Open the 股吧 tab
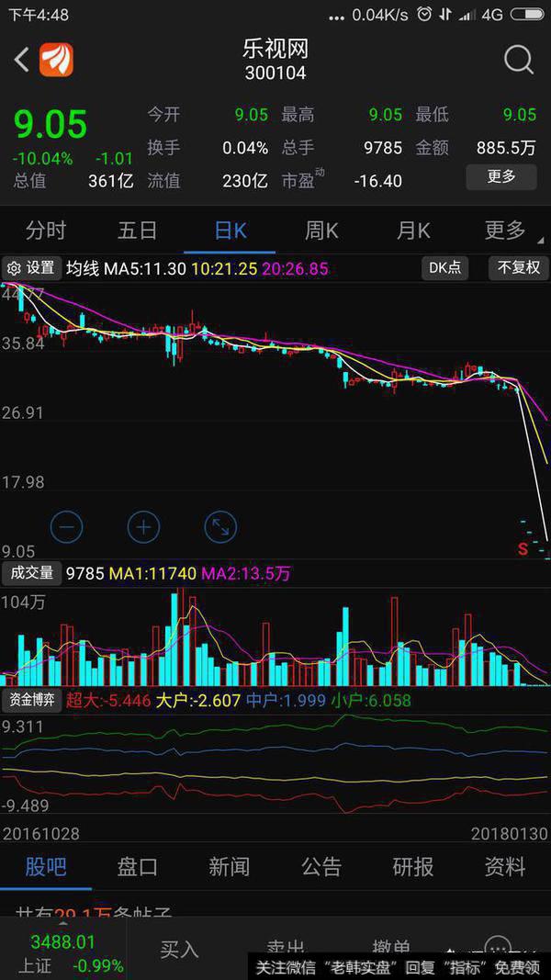 pyautogui.click(x=46, y=867)
